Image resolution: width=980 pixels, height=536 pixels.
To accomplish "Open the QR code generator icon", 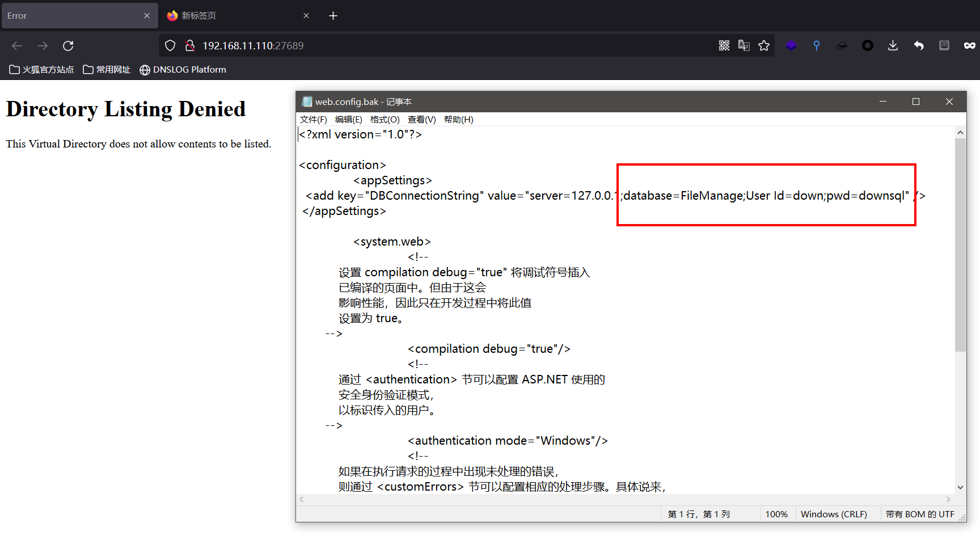I will pyautogui.click(x=724, y=45).
